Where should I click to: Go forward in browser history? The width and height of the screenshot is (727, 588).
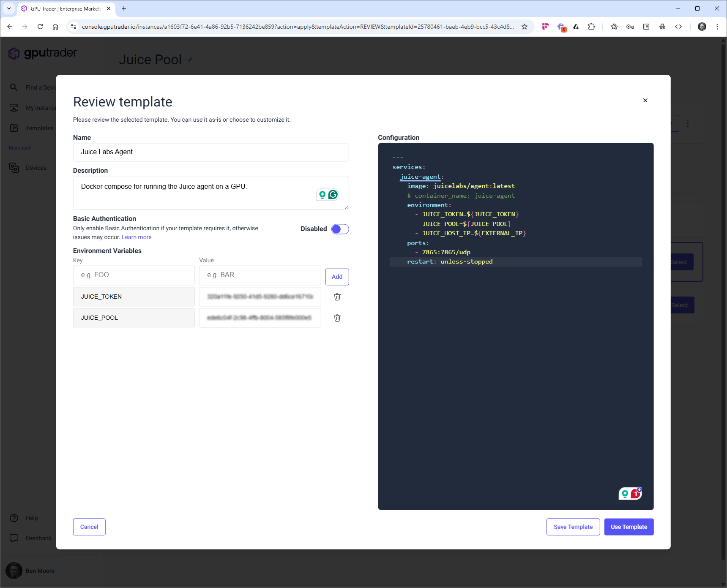click(x=25, y=27)
